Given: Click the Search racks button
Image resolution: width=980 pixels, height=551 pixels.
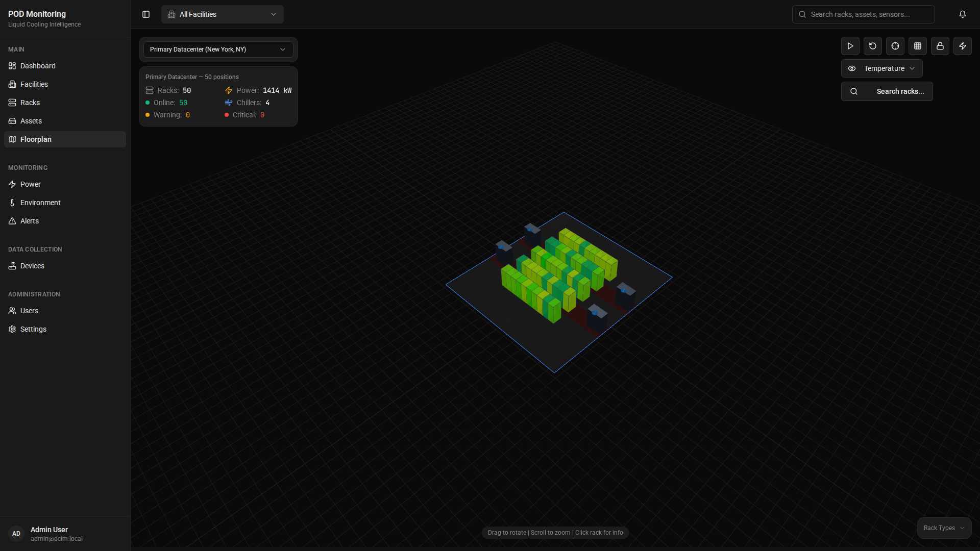Looking at the screenshot, I should (x=887, y=91).
